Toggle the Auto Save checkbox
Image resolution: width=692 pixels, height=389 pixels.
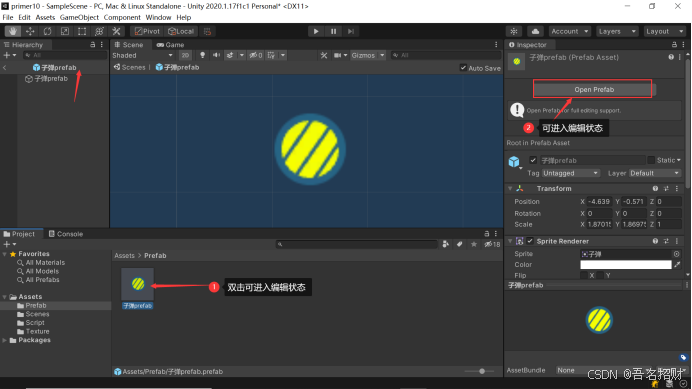(x=463, y=68)
